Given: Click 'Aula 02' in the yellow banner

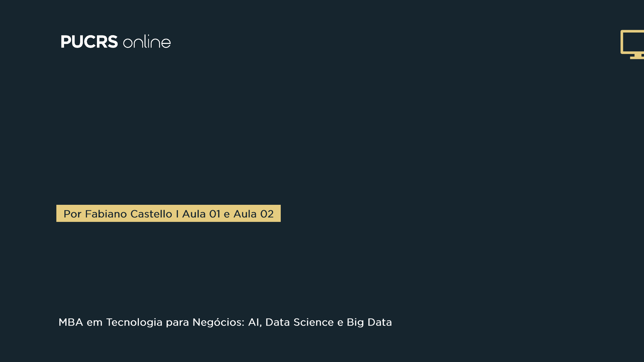Looking at the screenshot, I should [254, 214].
